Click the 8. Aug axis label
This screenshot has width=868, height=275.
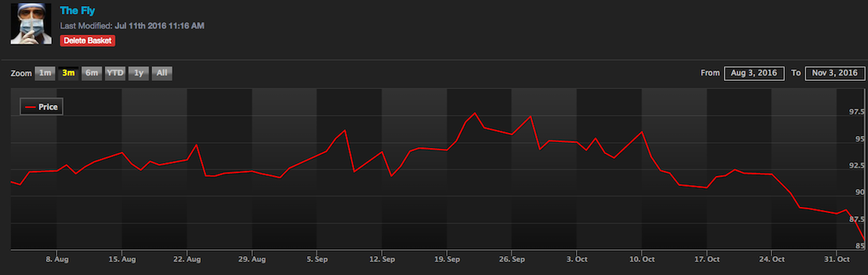[x=57, y=259]
